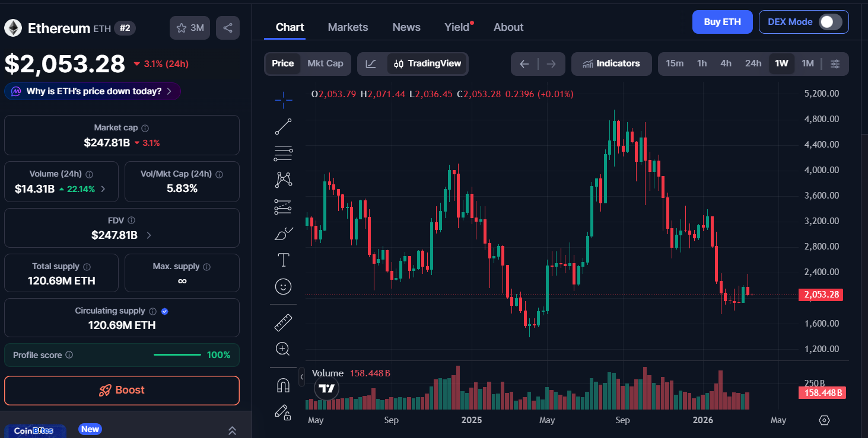Click the TradingView logo in volume pane
The width and height of the screenshot is (868, 438).
tap(327, 389)
